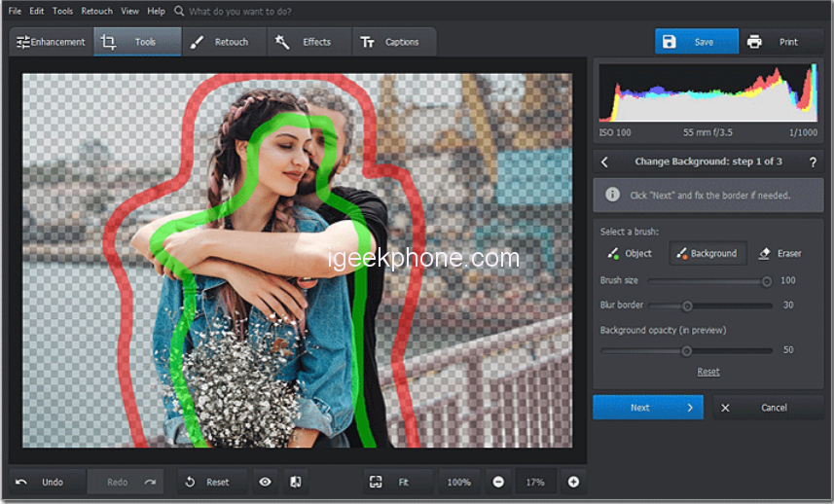Switch to the Captions tab
This screenshot has width=834, height=504.
[x=390, y=42]
